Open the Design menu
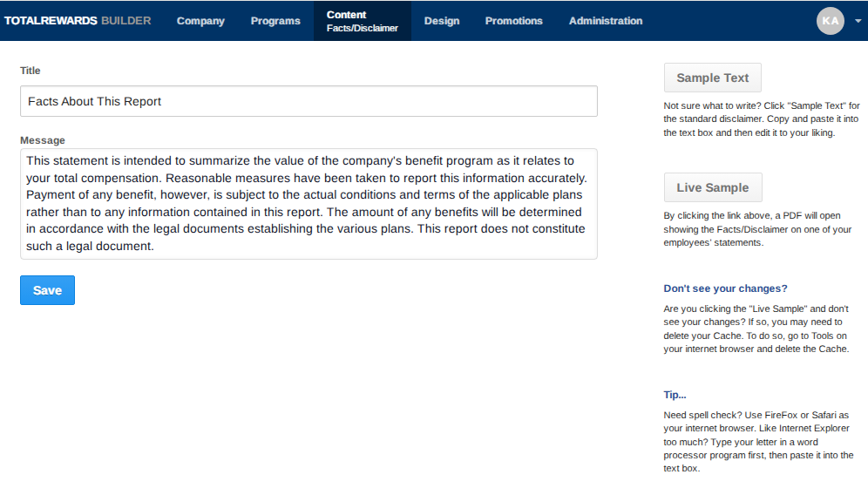This screenshot has width=868, height=495. [442, 21]
